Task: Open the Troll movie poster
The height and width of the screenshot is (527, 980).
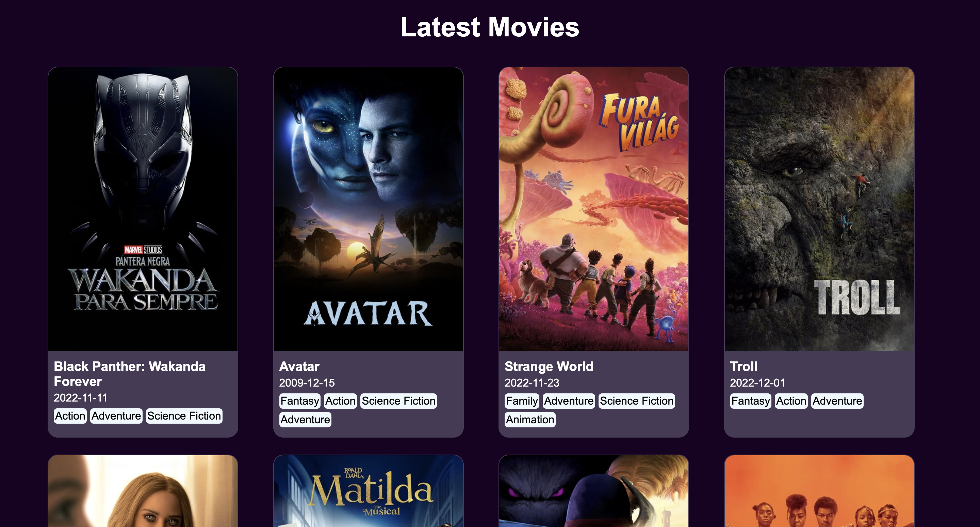Action: click(819, 209)
